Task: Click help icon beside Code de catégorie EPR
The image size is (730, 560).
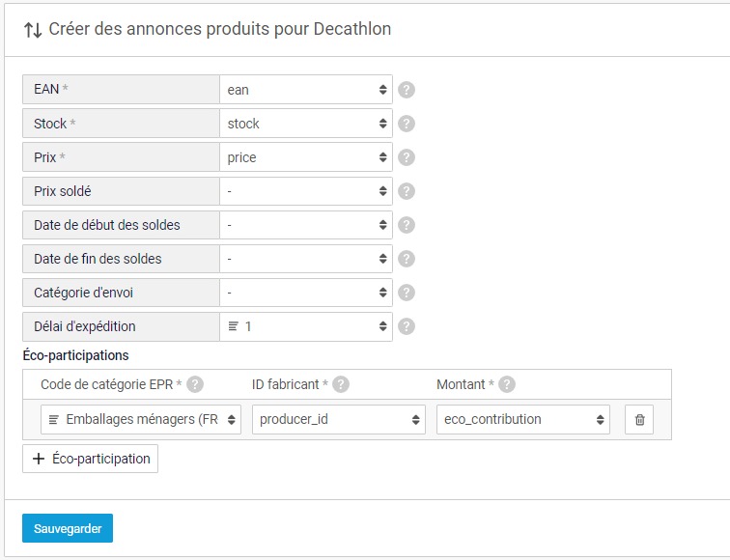Action: (x=195, y=384)
